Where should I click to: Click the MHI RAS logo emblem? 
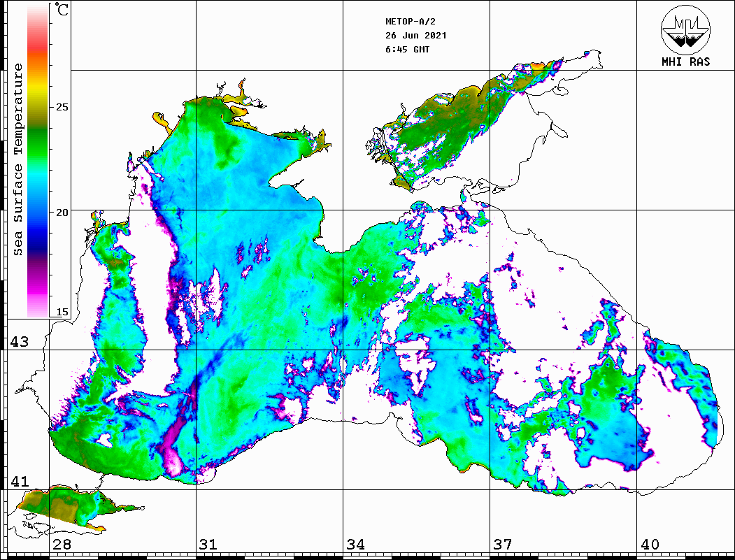tap(686, 30)
